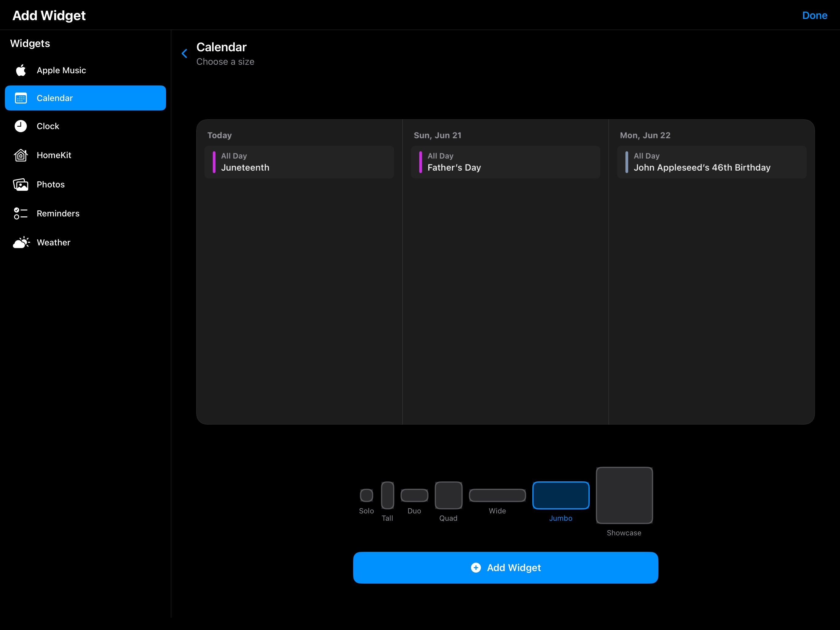
Task: Click the Juneteenth all-day event
Action: tap(299, 162)
